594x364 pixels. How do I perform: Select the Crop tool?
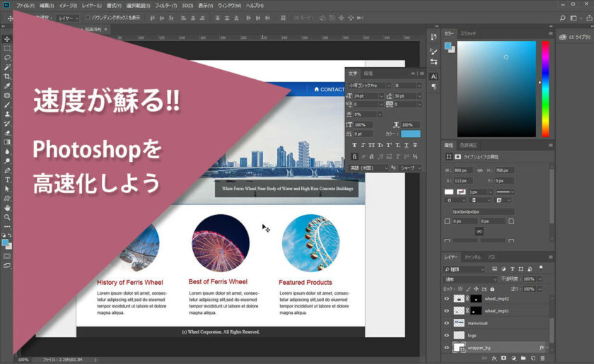(x=7, y=76)
